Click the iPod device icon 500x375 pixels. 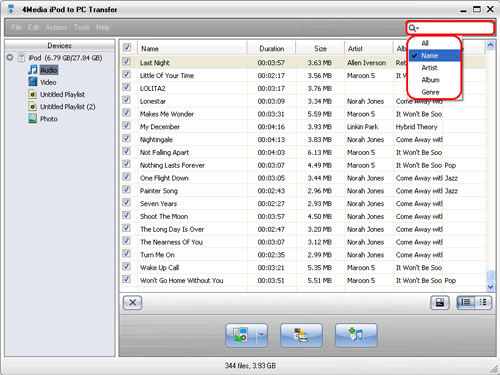[x=21, y=58]
